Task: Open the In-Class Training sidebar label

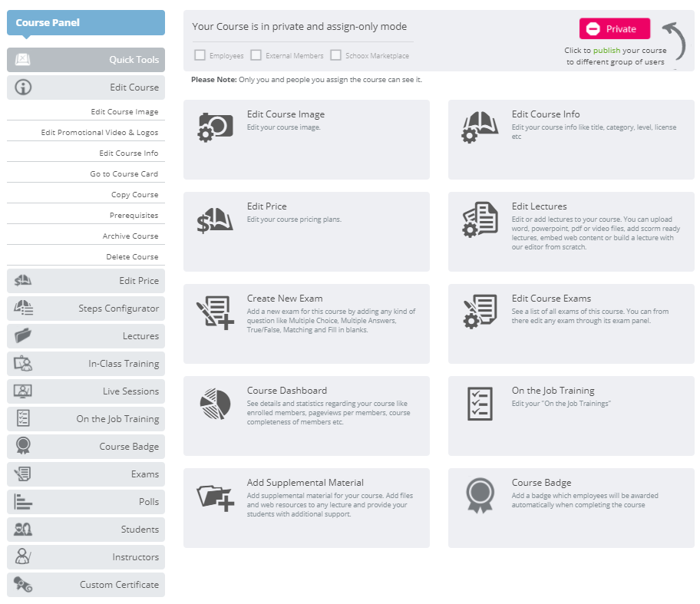Action: coord(124,364)
